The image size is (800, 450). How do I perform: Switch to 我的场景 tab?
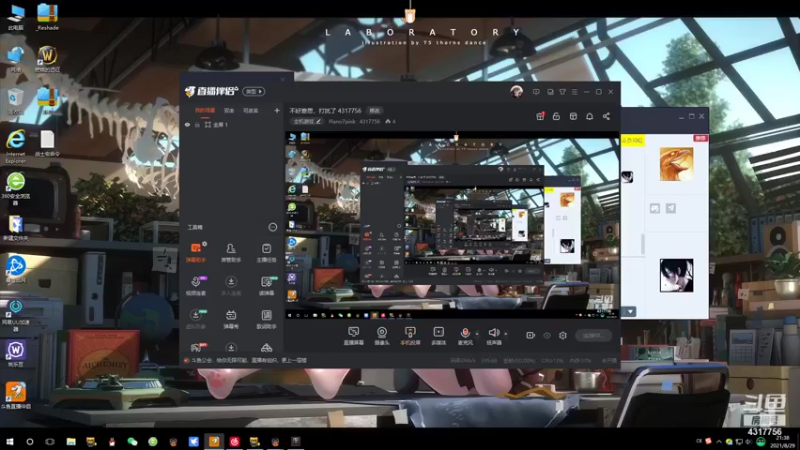coord(205,110)
